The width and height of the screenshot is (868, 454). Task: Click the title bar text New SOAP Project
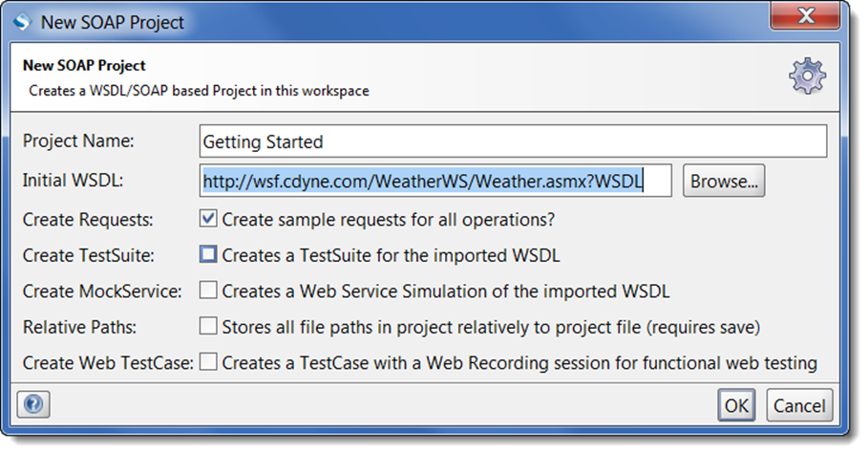[113, 22]
